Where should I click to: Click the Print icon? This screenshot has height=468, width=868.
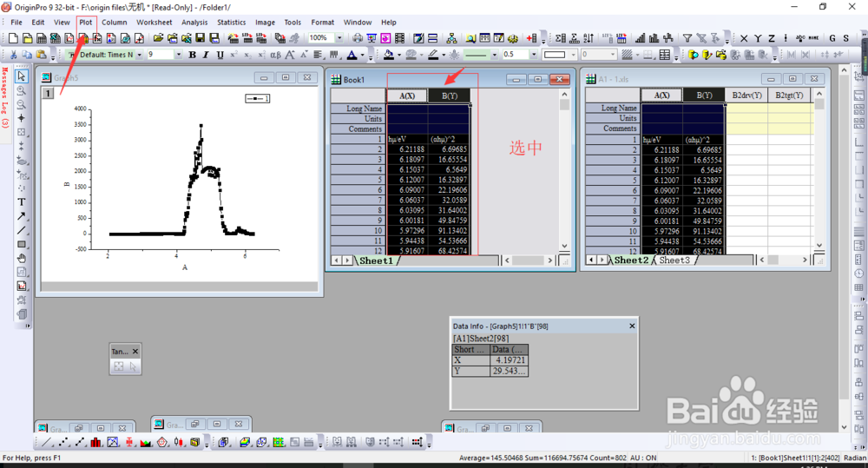tap(358, 38)
